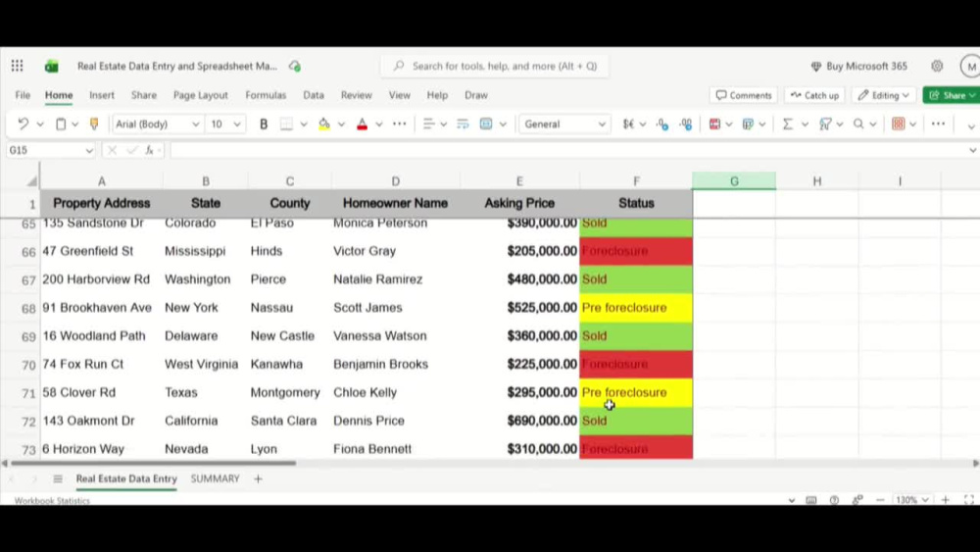Open the View tab

400,95
